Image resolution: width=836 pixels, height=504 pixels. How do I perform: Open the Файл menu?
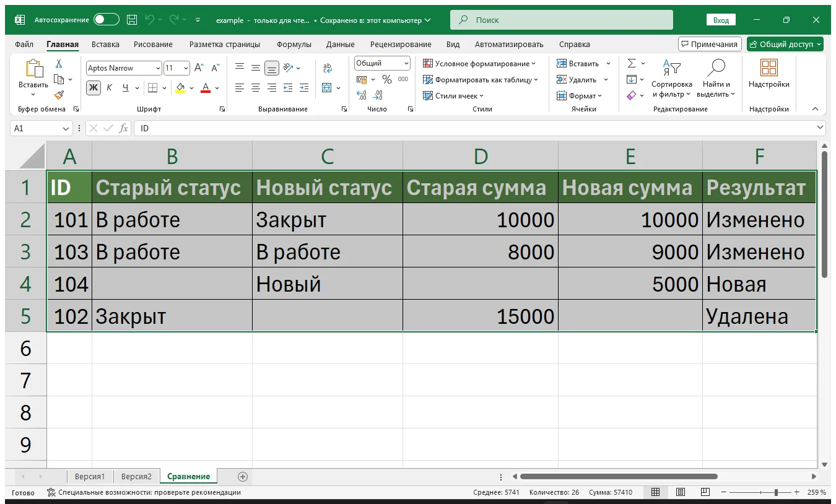pos(24,44)
